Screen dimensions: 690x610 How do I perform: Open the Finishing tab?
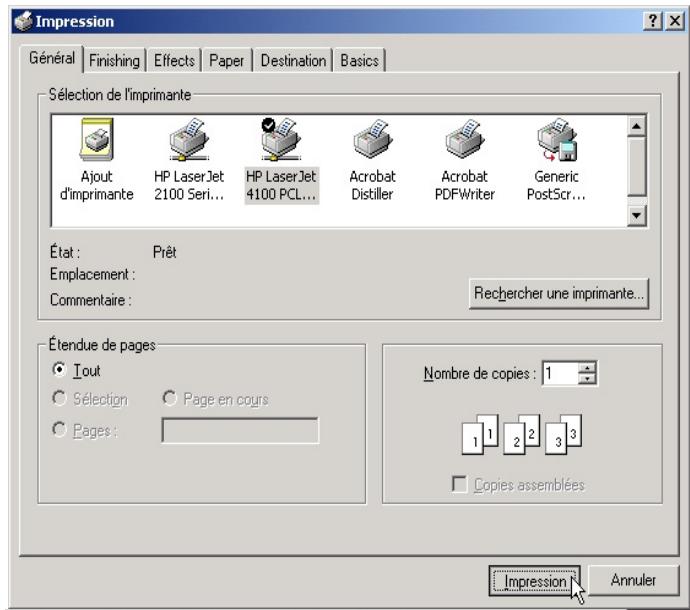tap(114, 60)
